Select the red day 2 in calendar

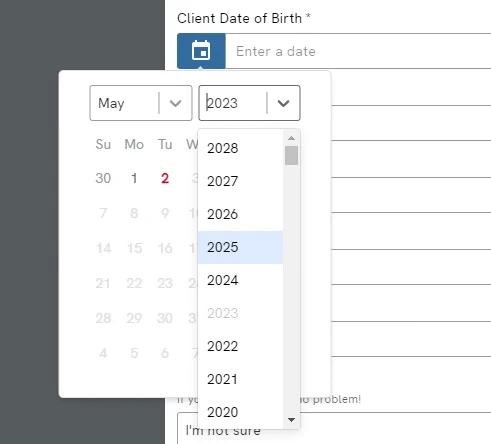coord(165,178)
